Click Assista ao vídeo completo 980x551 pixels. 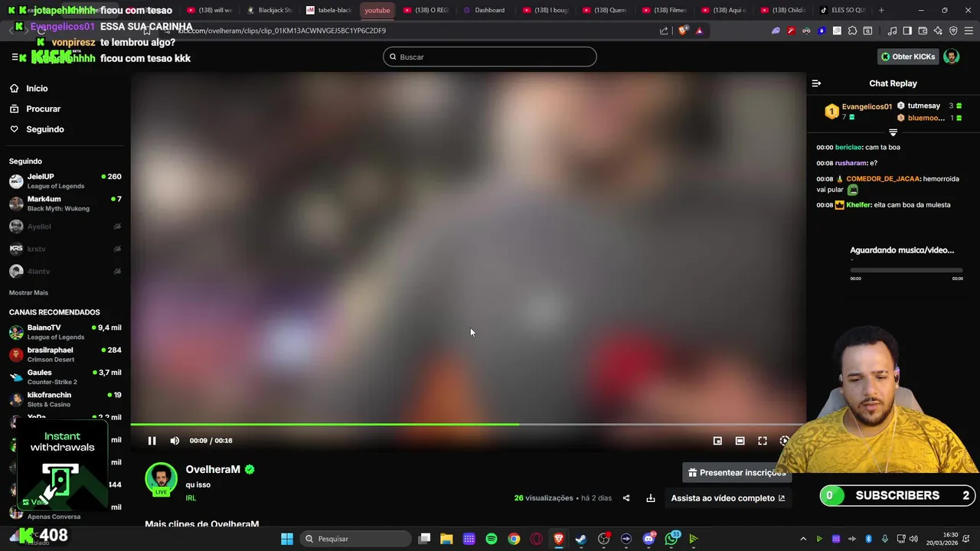pyautogui.click(x=727, y=498)
